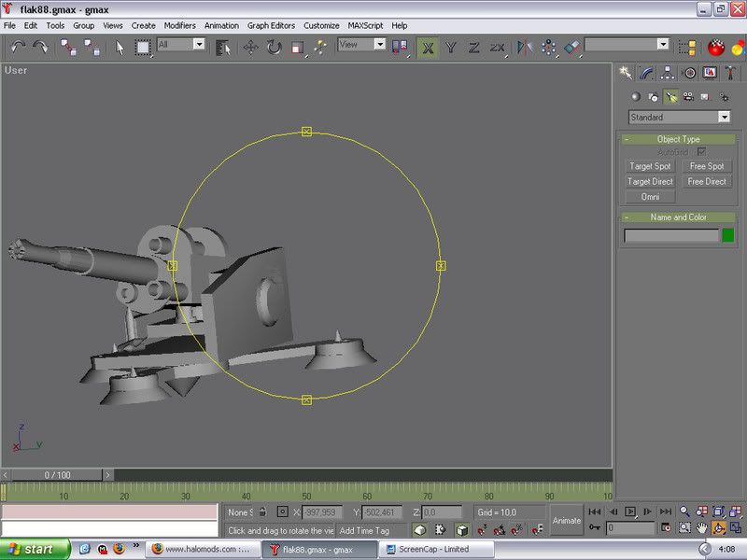Restrict transforms to the Y axis

[451, 48]
